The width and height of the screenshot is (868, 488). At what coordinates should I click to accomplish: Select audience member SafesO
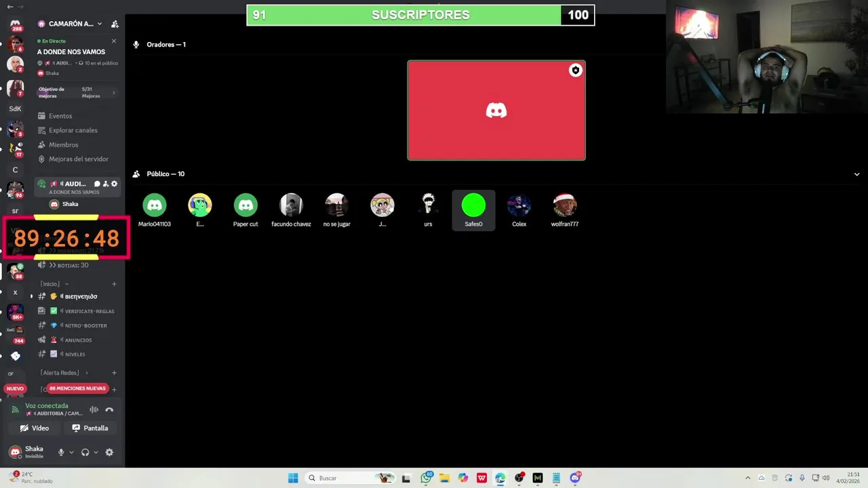(473, 210)
